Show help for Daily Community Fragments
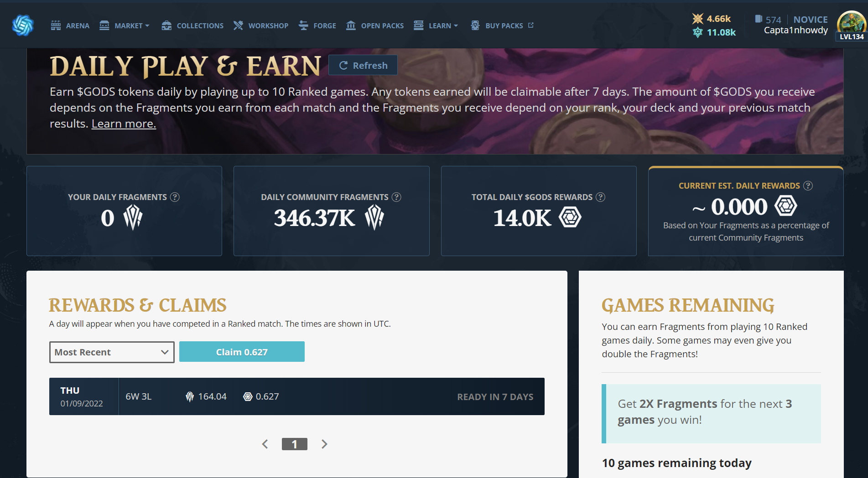The image size is (868, 478). coord(396,197)
